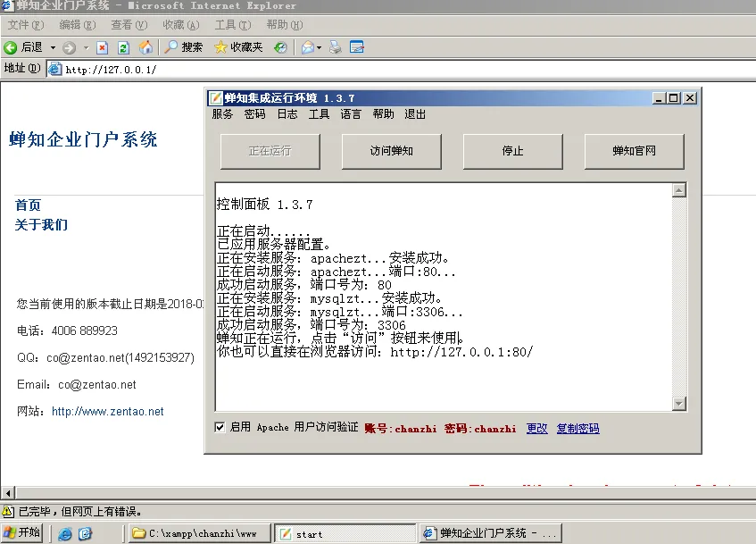756x544 pixels.
Task: Click the 停止 button to stop services
Action: pos(512,151)
